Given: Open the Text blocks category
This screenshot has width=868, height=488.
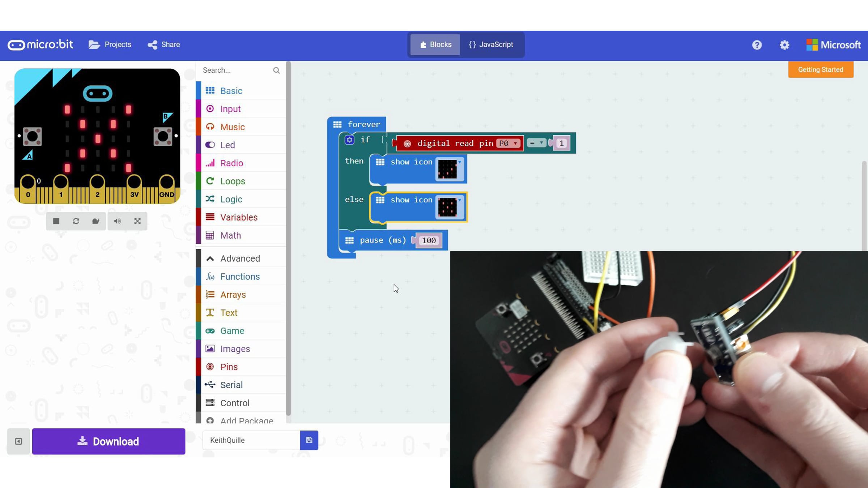Looking at the screenshot, I should (241, 312).
